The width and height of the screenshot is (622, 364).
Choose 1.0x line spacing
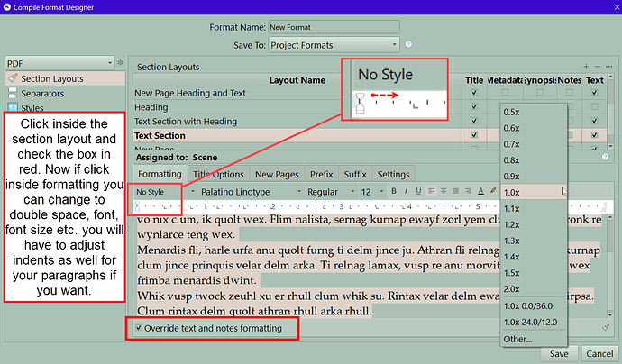(x=534, y=192)
